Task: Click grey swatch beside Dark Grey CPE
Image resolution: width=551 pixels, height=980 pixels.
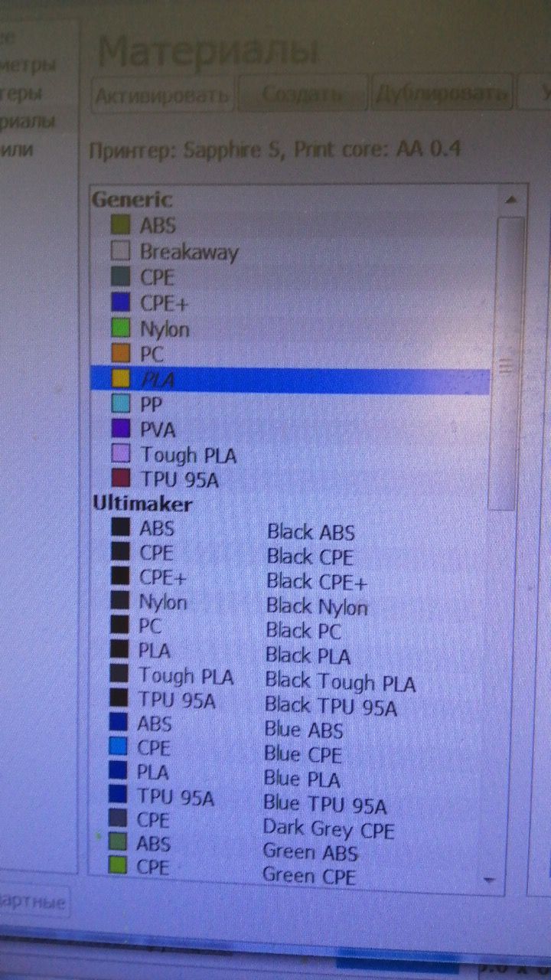Action: click(117, 819)
